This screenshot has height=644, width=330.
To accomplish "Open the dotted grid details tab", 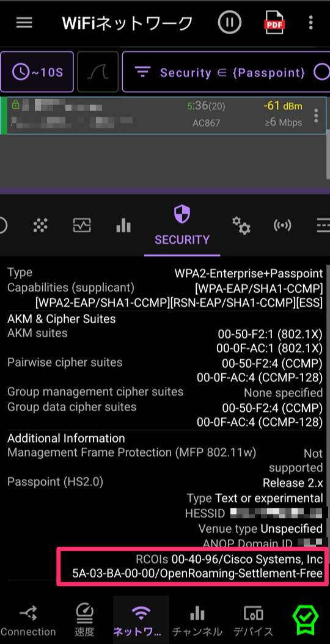I will pos(40,225).
